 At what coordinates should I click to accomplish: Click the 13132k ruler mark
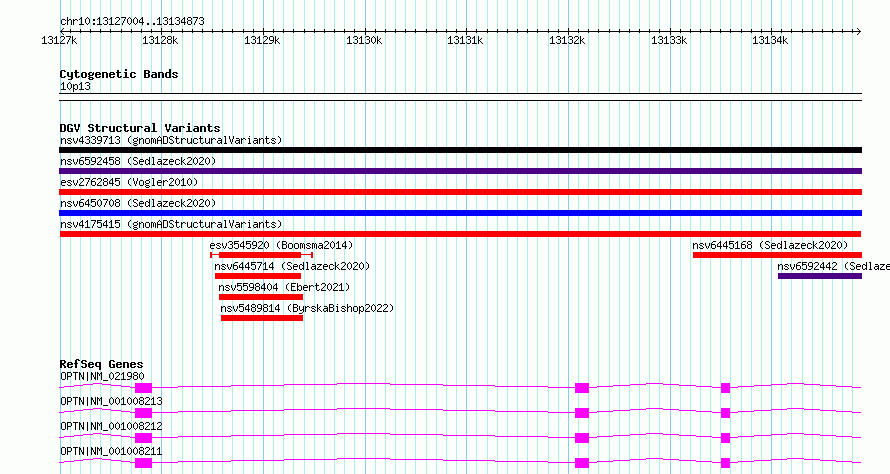coord(567,41)
